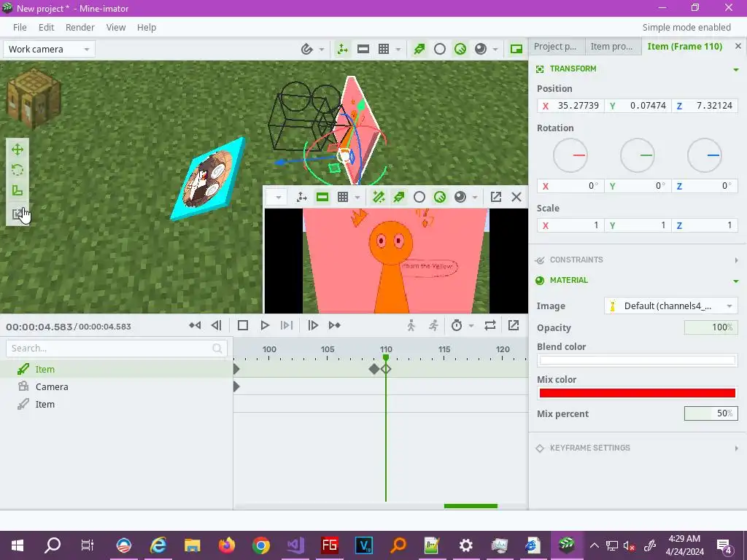Open render mode dropdown in main toolbar
Image resolution: width=747 pixels, height=560 pixels.
click(495, 49)
